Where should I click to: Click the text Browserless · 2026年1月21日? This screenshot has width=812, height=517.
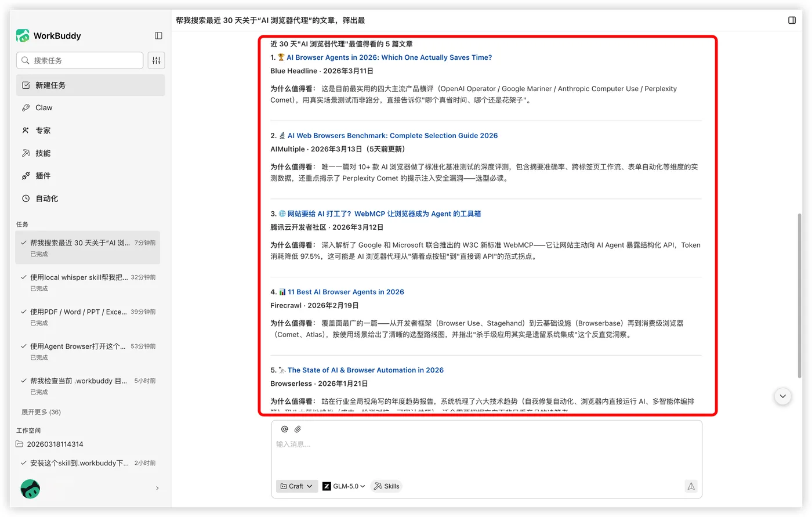319,384
